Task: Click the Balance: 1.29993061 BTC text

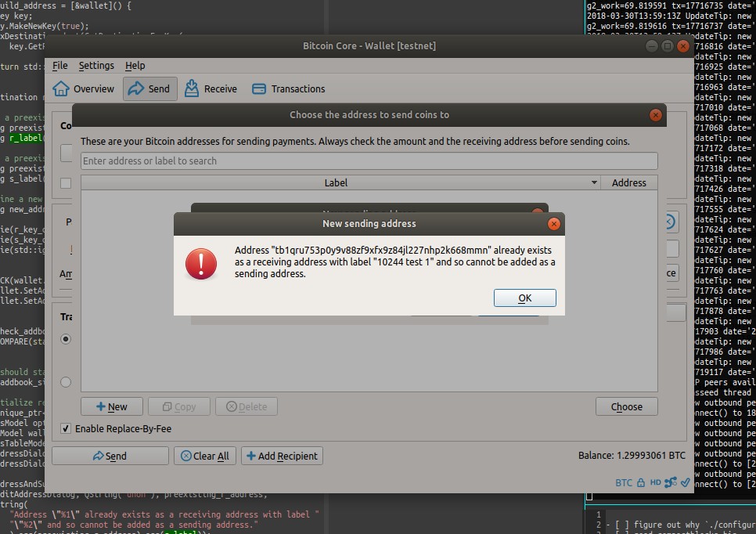Action: pyautogui.click(x=632, y=456)
